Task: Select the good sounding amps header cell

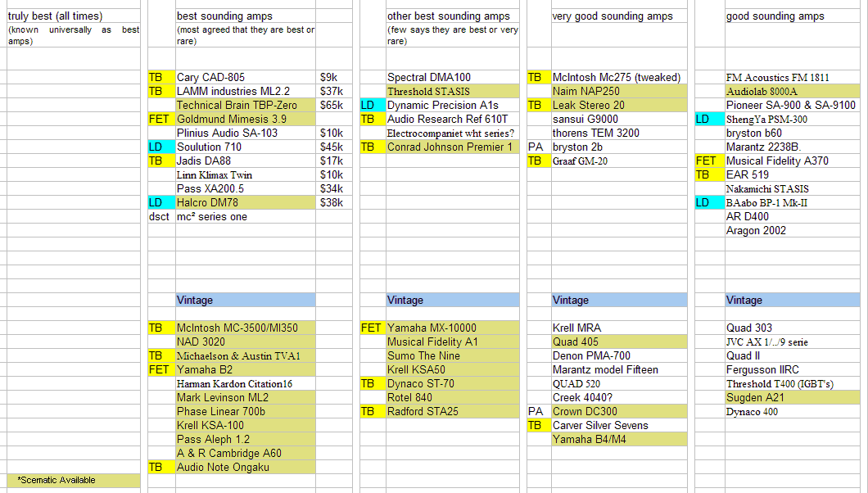Action: tap(793, 16)
